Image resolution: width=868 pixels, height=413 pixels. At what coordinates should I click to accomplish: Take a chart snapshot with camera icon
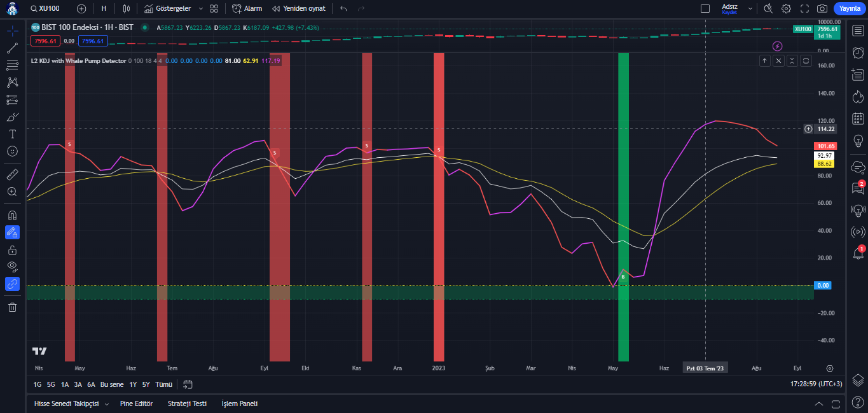[822, 8]
